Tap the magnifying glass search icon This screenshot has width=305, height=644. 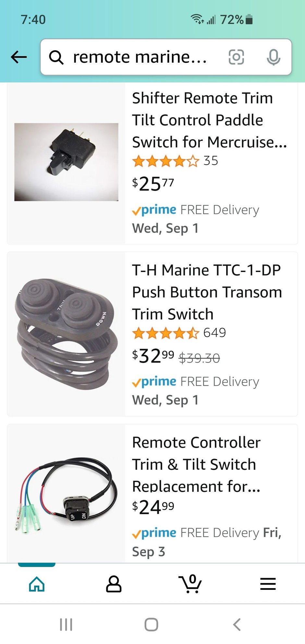tap(56, 57)
